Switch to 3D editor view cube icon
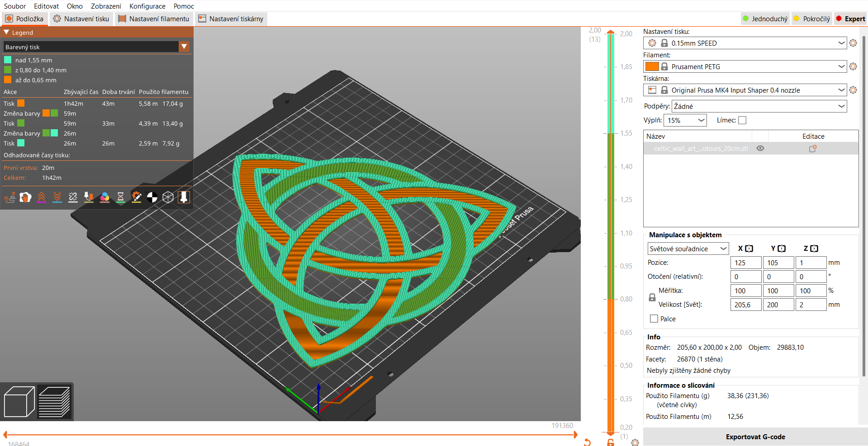The width and height of the screenshot is (868, 446). [x=19, y=402]
